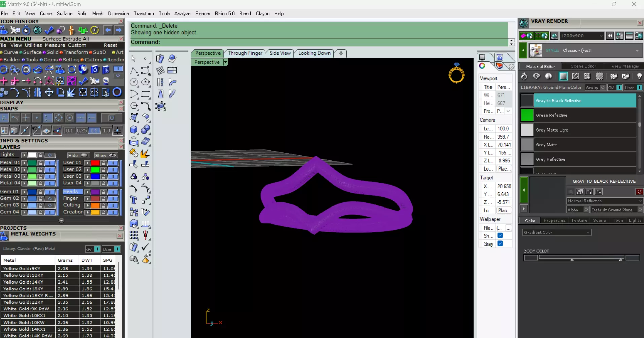Select the pointer arrow tool
This screenshot has height=338, width=644.
[x=134, y=59]
